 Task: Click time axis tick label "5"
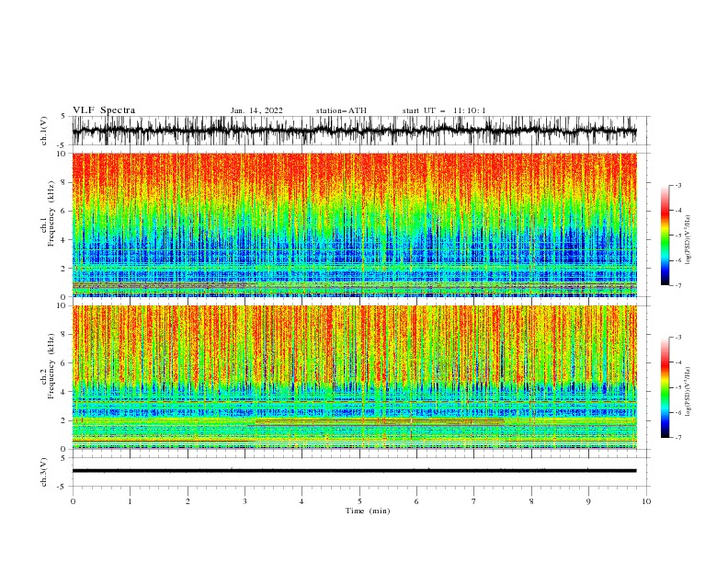[x=359, y=501]
